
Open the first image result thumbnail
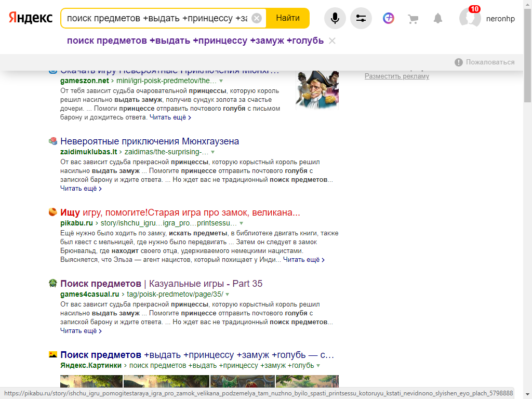(x=91, y=381)
